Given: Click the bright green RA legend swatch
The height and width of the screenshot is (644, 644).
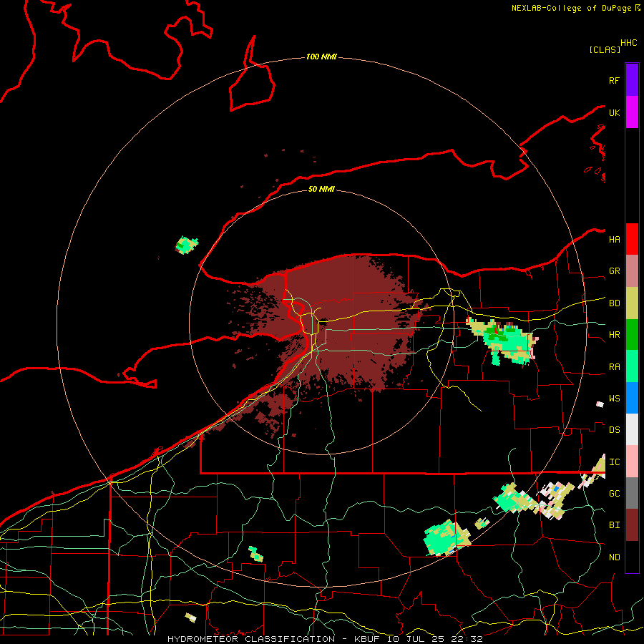Looking at the screenshot, I should pos(632,366).
